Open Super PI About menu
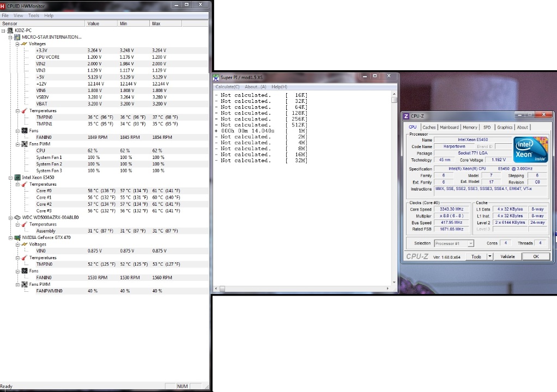The width and height of the screenshot is (557, 392). pyautogui.click(x=256, y=87)
